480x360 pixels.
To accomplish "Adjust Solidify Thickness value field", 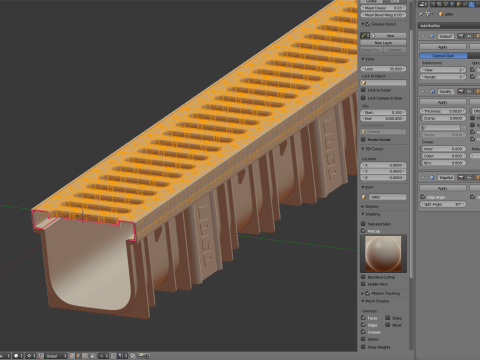I will pyautogui.click(x=443, y=111).
